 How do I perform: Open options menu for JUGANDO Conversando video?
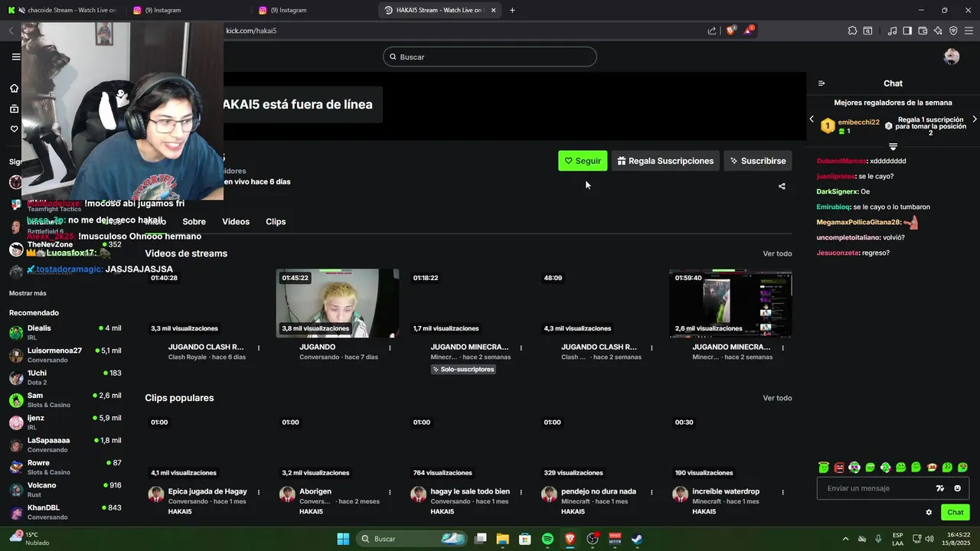coord(390,347)
